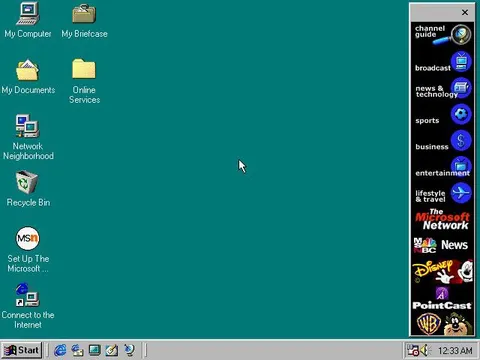Select the Network Neighborhood icon
This screenshot has width=480, height=360.
click(28, 137)
